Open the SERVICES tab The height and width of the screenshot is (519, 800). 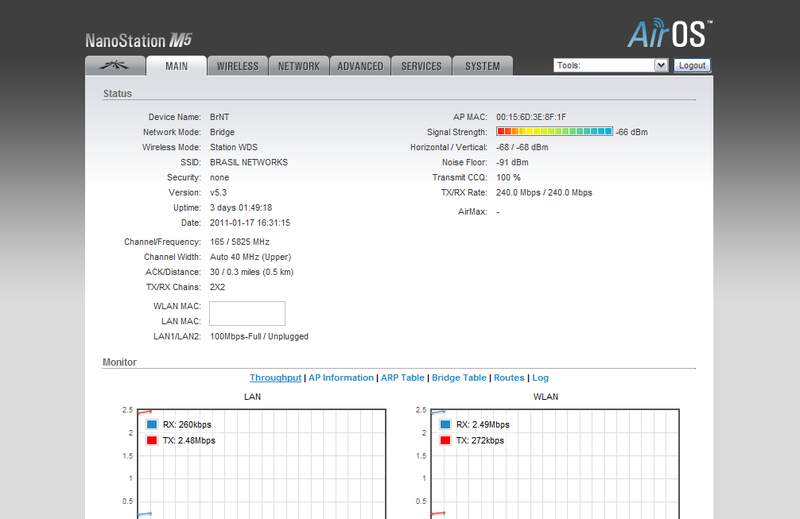(x=421, y=66)
